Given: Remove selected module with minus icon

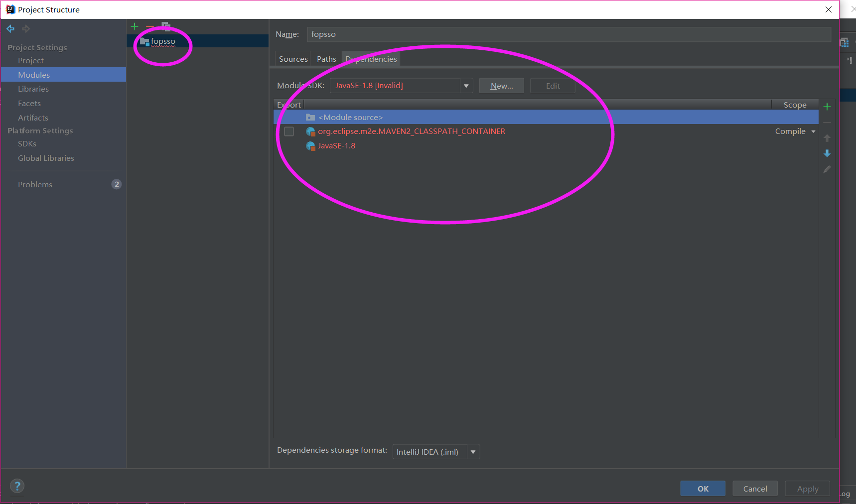Looking at the screenshot, I should pyautogui.click(x=150, y=26).
